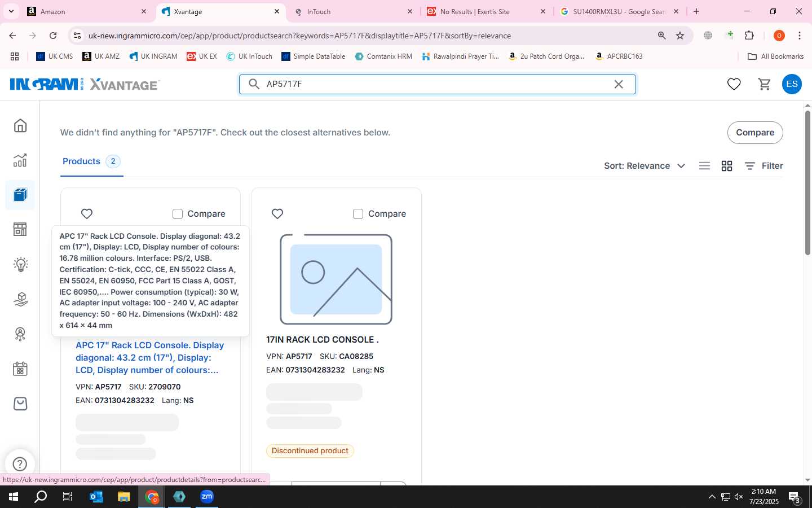The image size is (812, 508).
Task: Open the wishlist heart in header
Action: (734, 84)
